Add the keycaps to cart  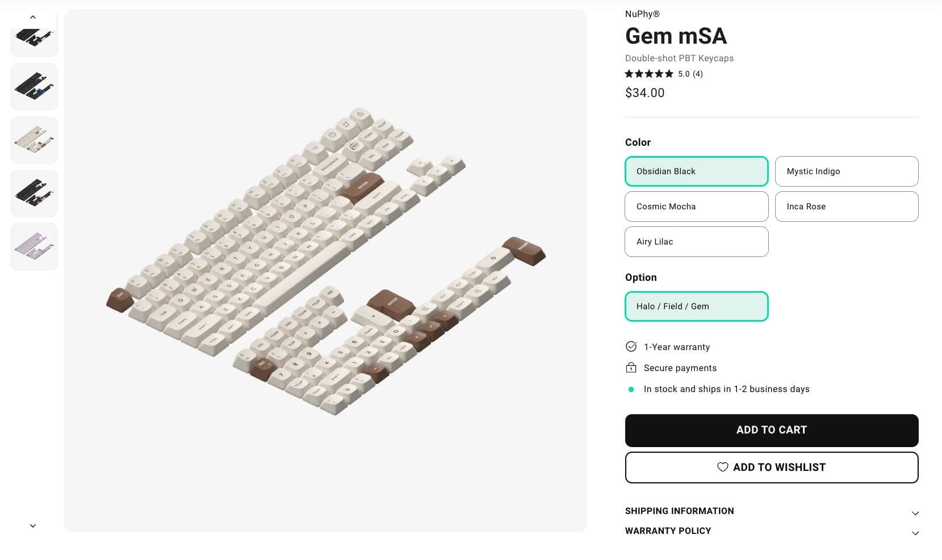(x=771, y=430)
